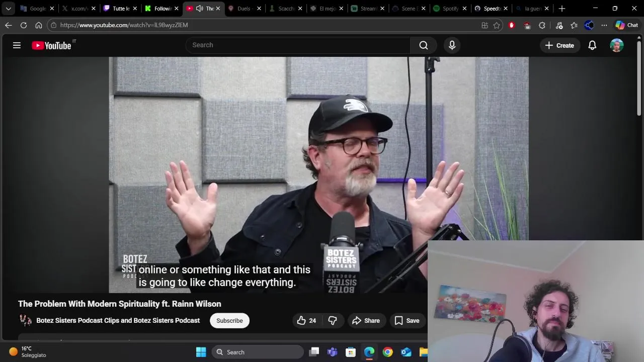The width and height of the screenshot is (644, 362).
Task: Open Windows Start menu
Action: click(x=201, y=352)
